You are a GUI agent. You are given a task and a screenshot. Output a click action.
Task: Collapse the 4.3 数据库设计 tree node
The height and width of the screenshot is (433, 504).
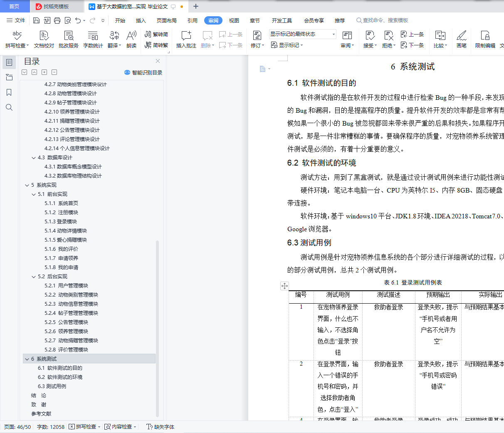34,158
